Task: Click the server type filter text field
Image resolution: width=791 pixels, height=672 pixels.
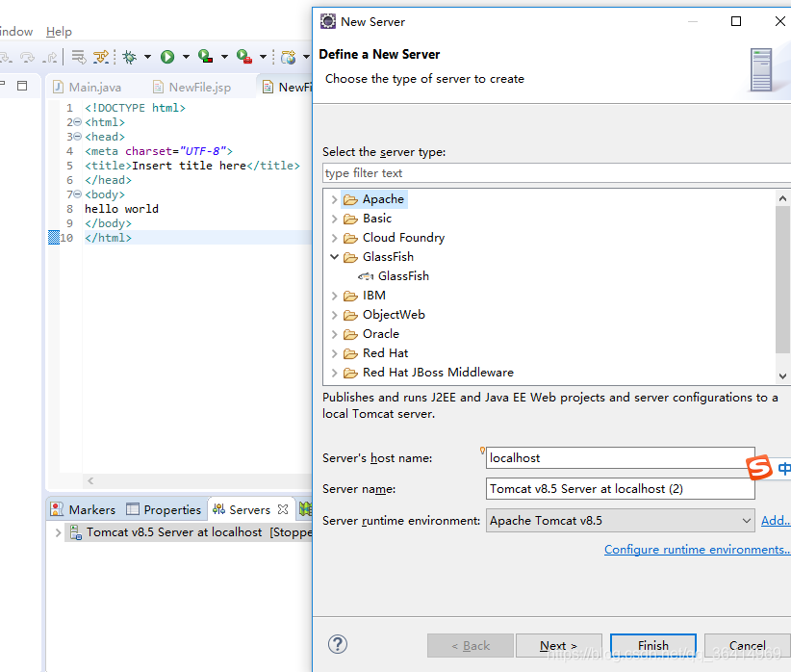Action: 556,173
